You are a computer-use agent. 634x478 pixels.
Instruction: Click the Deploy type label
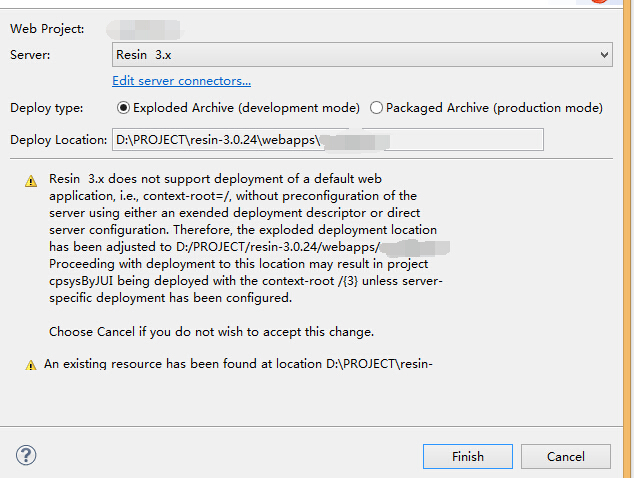47,107
